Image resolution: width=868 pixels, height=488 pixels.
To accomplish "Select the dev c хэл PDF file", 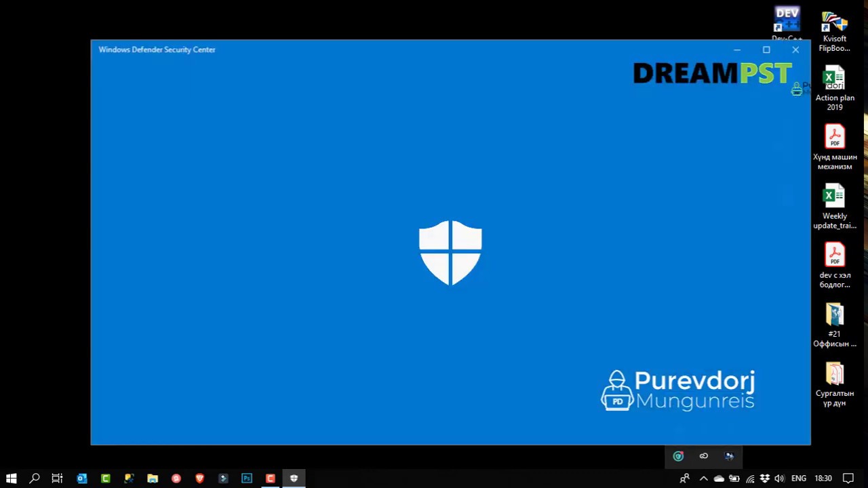I will pos(835,265).
